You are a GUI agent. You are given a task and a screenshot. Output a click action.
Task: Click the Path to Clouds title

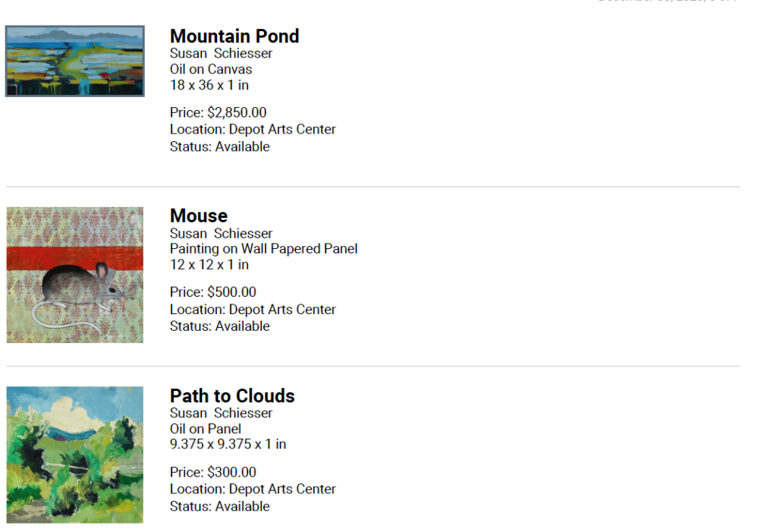[232, 395]
